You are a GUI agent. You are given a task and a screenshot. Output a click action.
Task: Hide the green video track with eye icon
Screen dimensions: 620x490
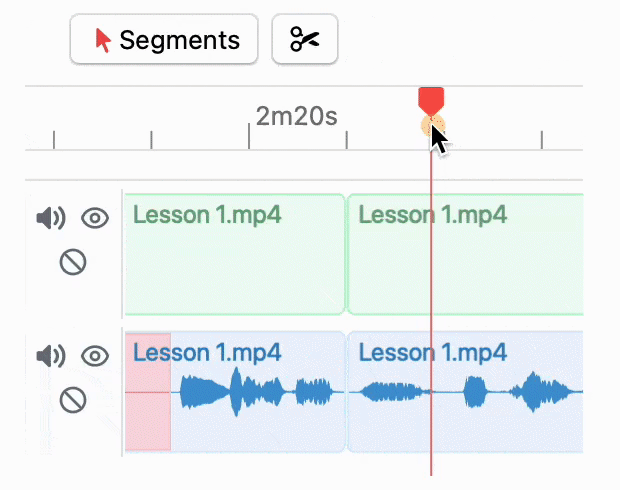click(x=95, y=218)
